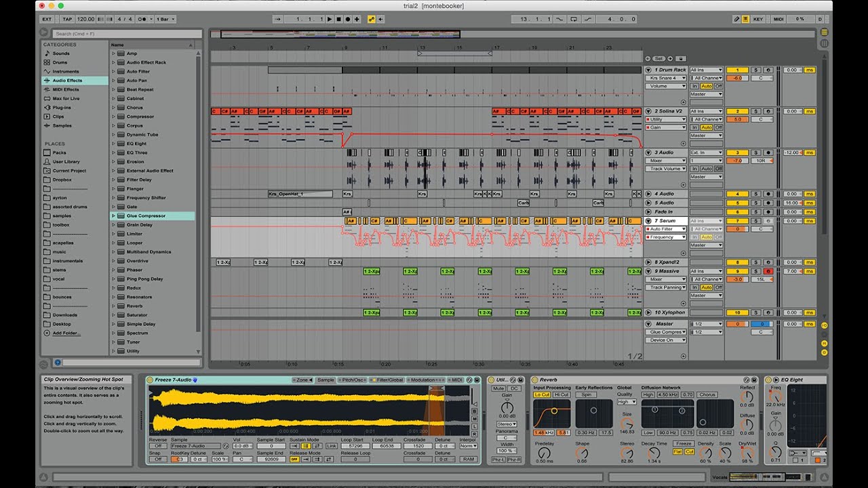Solo the 2 Solina V2 track
868x488 pixels.
756,111
